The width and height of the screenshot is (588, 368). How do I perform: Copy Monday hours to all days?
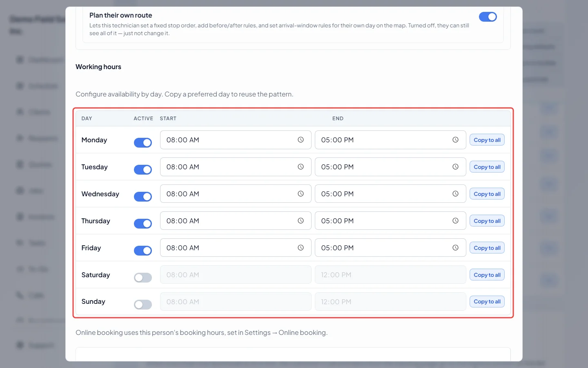[x=487, y=140]
